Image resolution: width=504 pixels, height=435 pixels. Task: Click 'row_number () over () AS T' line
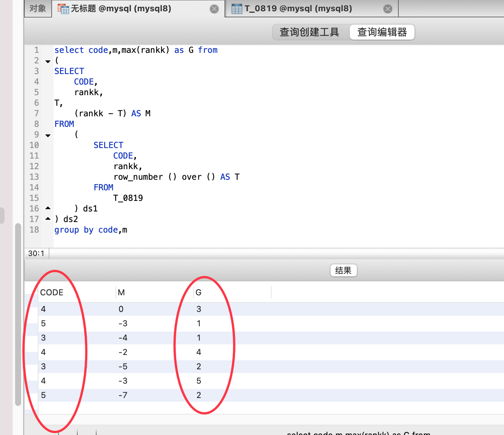(176, 177)
